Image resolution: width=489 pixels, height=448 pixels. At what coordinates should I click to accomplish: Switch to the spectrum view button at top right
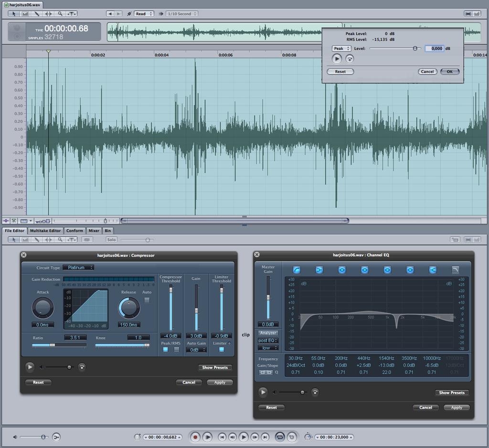pyautogui.click(x=477, y=14)
